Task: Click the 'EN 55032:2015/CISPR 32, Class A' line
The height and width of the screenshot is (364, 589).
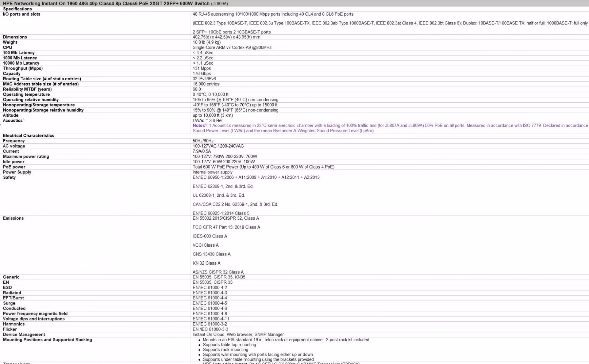Action: (226, 218)
